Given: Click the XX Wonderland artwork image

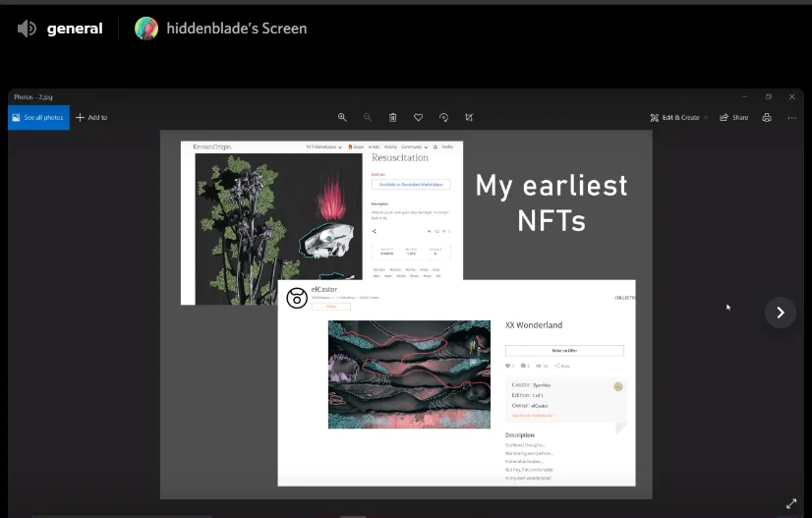Looking at the screenshot, I should [409, 374].
